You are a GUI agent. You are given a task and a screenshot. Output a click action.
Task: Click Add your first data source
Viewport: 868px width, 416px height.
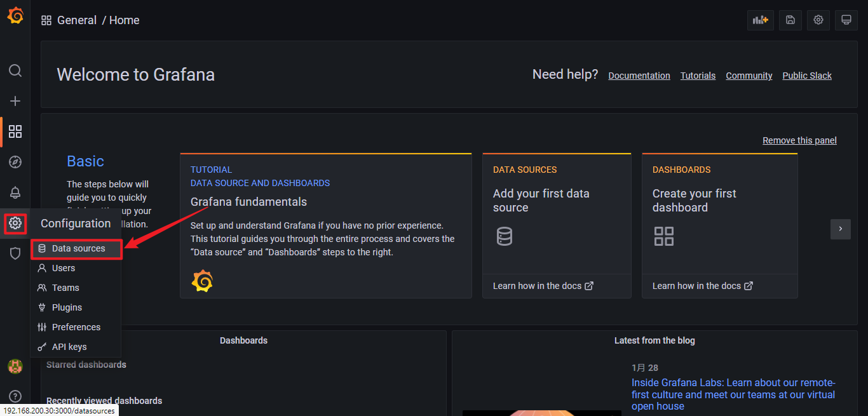[541, 201]
